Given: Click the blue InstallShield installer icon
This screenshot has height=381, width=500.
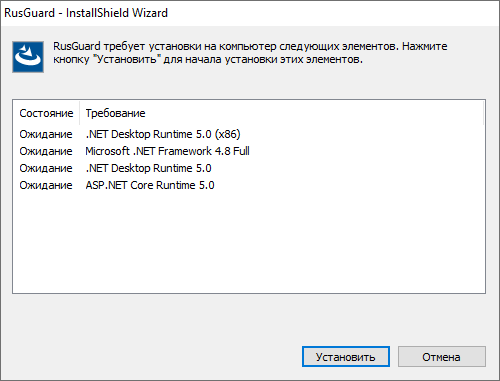Looking at the screenshot, I should [x=28, y=57].
